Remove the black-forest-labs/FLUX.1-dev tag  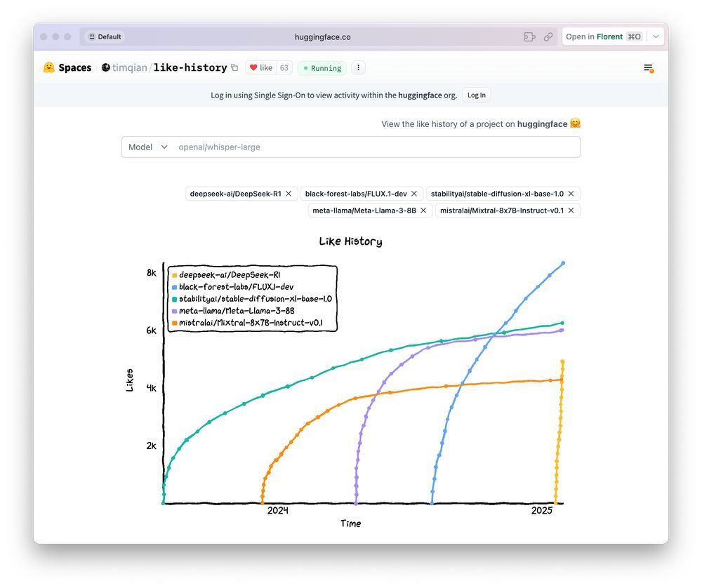click(414, 194)
